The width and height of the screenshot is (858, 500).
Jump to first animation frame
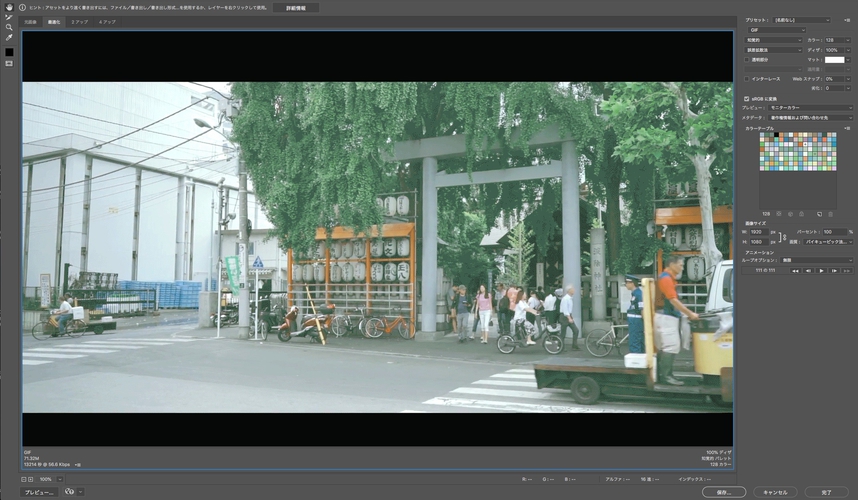tap(795, 270)
